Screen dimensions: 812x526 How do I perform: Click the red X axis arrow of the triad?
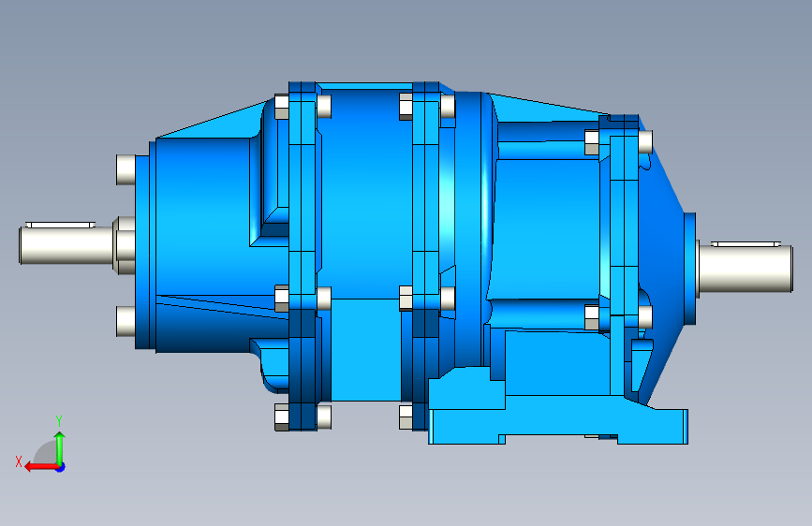tap(41, 467)
